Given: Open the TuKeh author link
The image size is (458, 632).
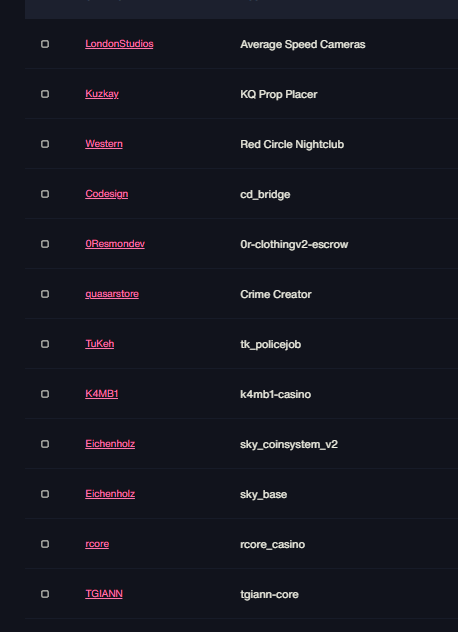Looking at the screenshot, I should pyautogui.click(x=100, y=343).
